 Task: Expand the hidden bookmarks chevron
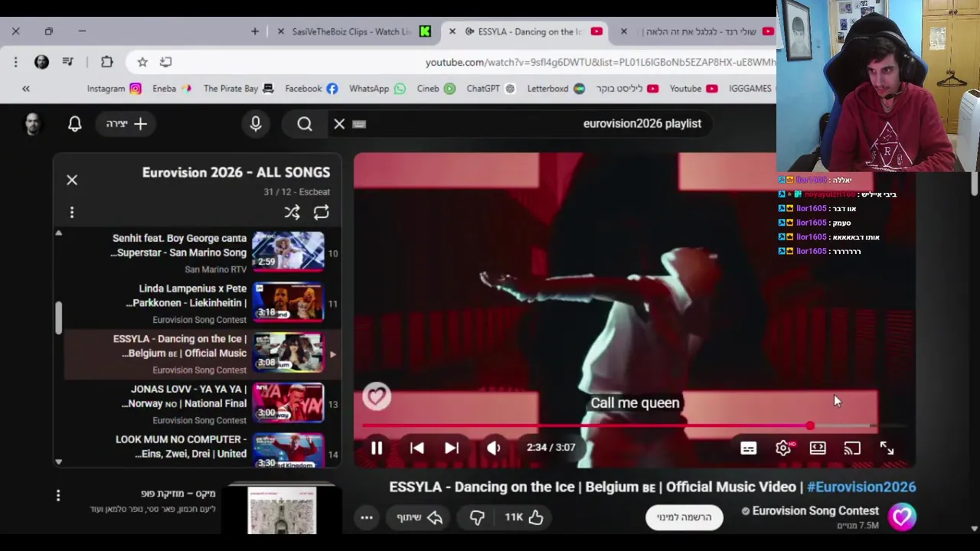[x=26, y=89]
